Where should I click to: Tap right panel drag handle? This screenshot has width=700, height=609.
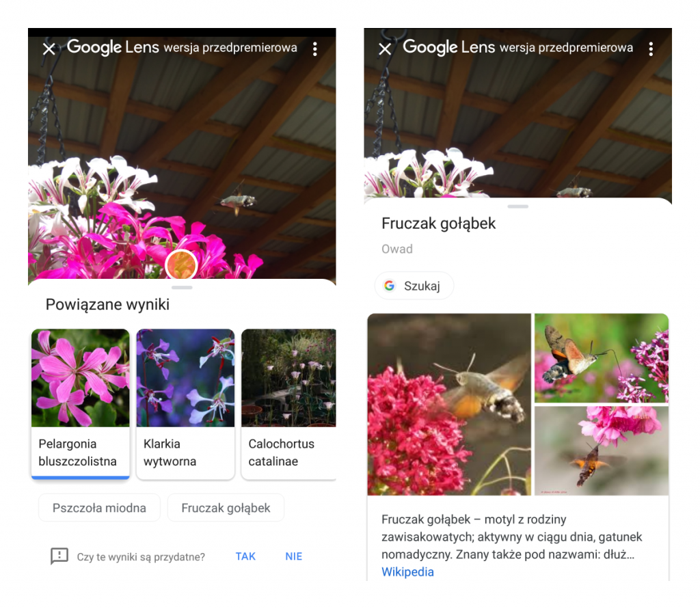[518, 206]
